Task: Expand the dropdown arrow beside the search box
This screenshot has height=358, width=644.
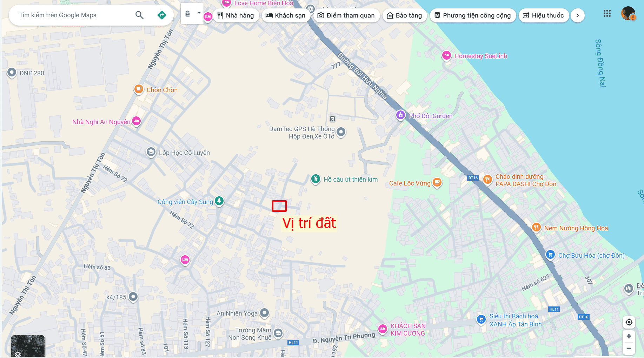Action: (199, 13)
